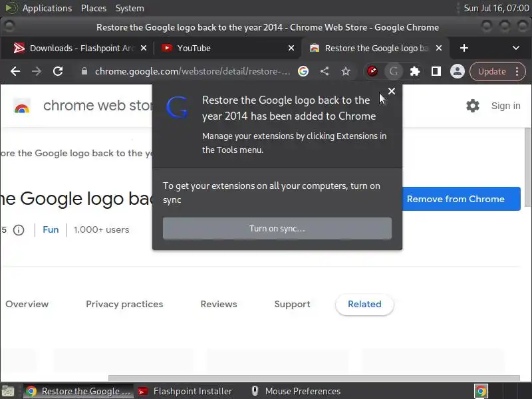The height and width of the screenshot is (399, 532).
Task: Click the 1,000+ users text
Action: [x=102, y=229]
